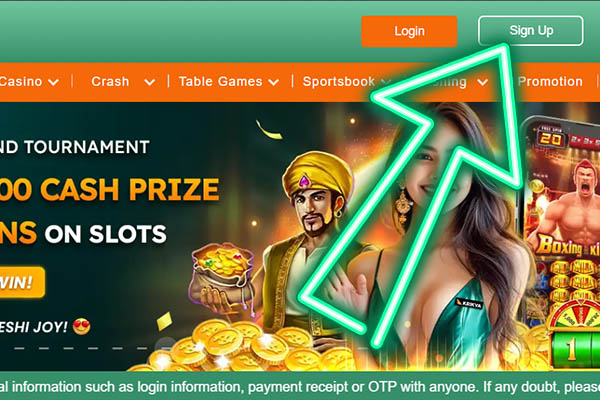The image size is (600, 400).
Task: Expand the Crash menu chevron
Action: 149,82
